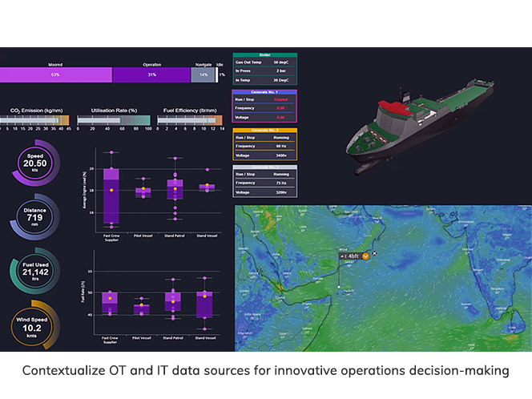Click the CO2 Emission gauge bar
This screenshot has height=399, width=532.
pyautogui.click(x=34, y=120)
